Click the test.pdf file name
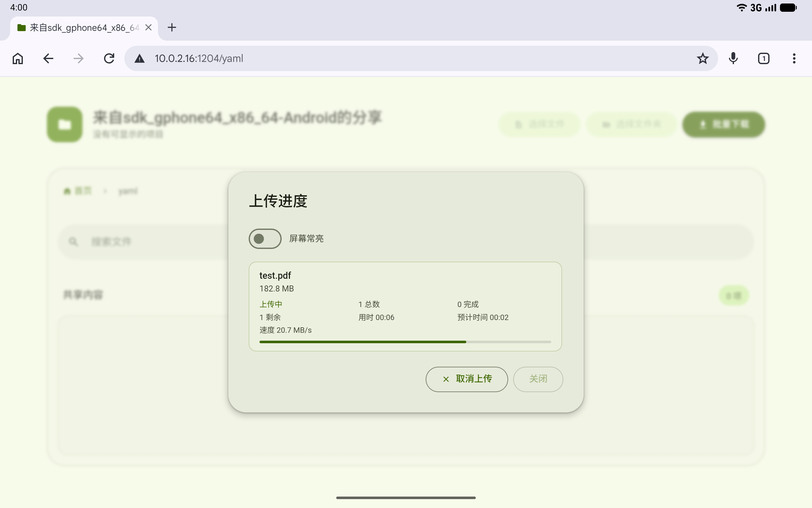Viewport: 812px width, 508px height. point(275,276)
